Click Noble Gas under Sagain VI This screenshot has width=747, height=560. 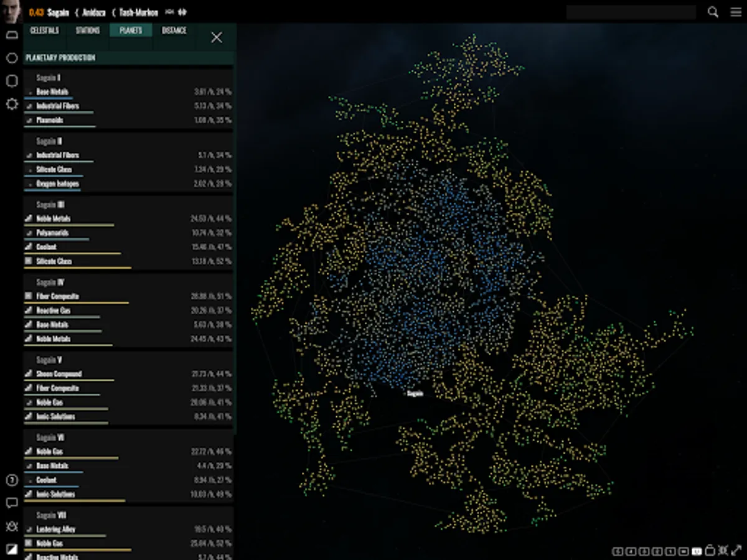point(50,452)
